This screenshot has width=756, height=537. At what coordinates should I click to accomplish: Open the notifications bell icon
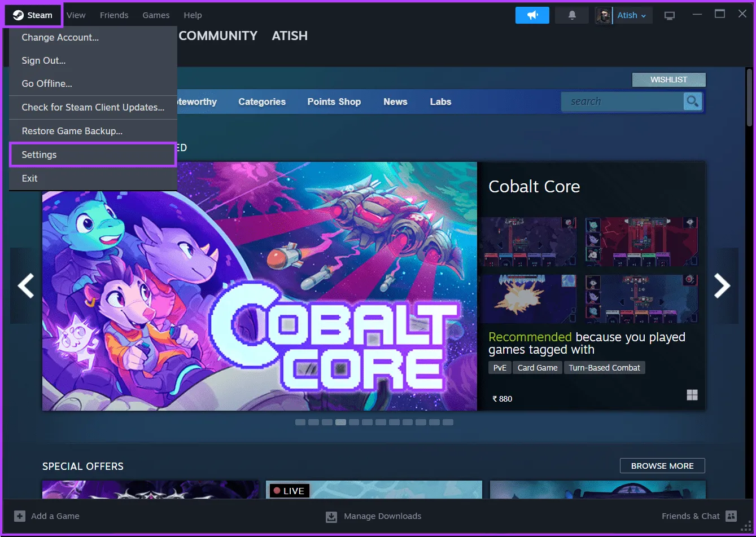571,15
